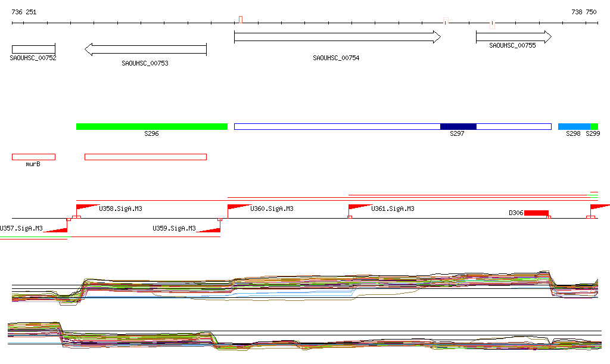The image size is (610, 364).
Task: Click the U358.SigA.M3 promoter flag
Action: pos(88,207)
